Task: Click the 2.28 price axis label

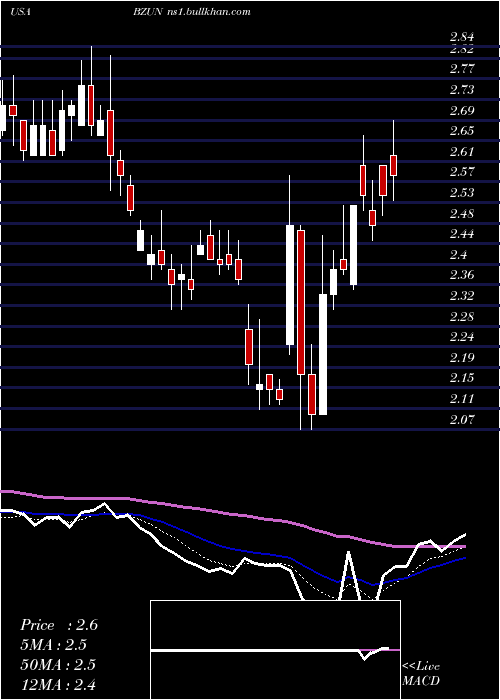Action: (462, 317)
